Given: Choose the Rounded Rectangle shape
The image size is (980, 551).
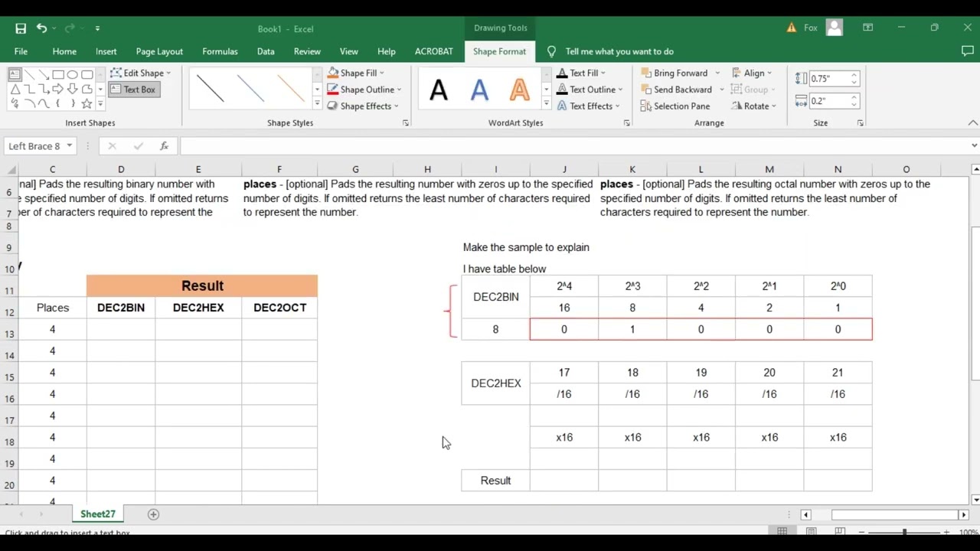Looking at the screenshot, I should click(x=87, y=74).
